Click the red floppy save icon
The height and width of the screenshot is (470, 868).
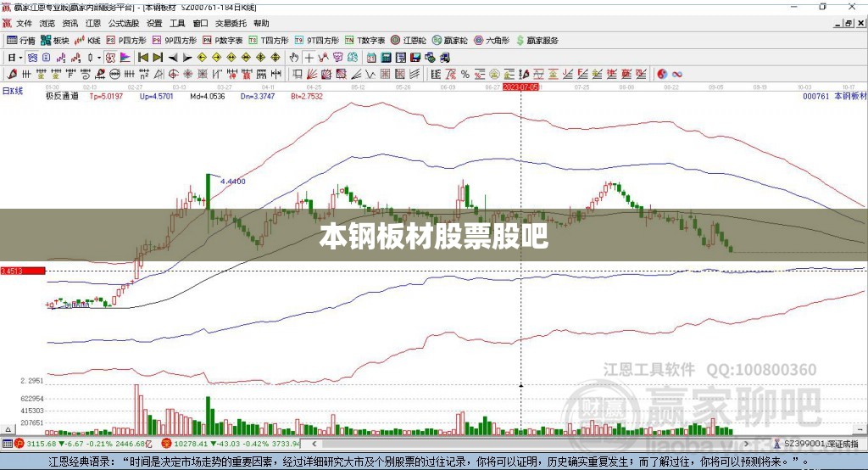(x=415, y=58)
